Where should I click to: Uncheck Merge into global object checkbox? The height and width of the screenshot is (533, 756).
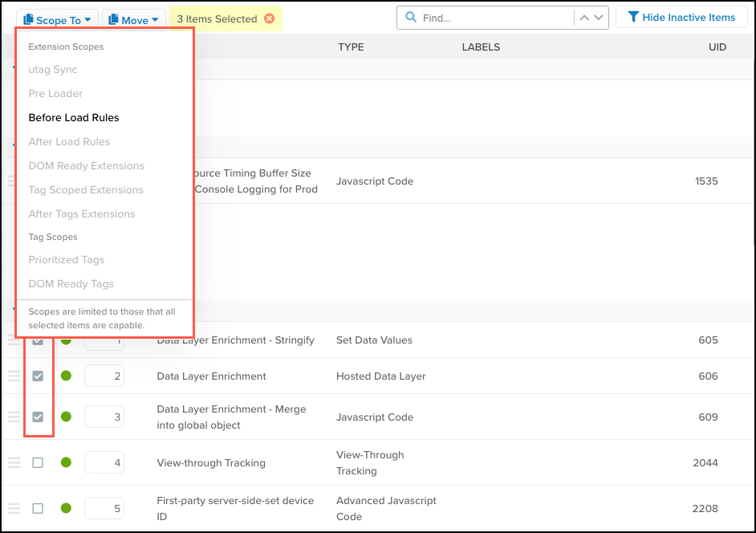click(38, 417)
